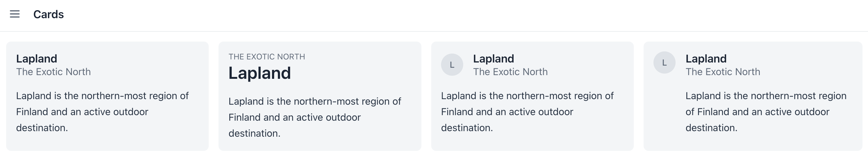Click "The Exotic North" subtitle in fourth card
The width and height of the screenshot is (868, 165).
pyautogui.click(x=723, y=72)
